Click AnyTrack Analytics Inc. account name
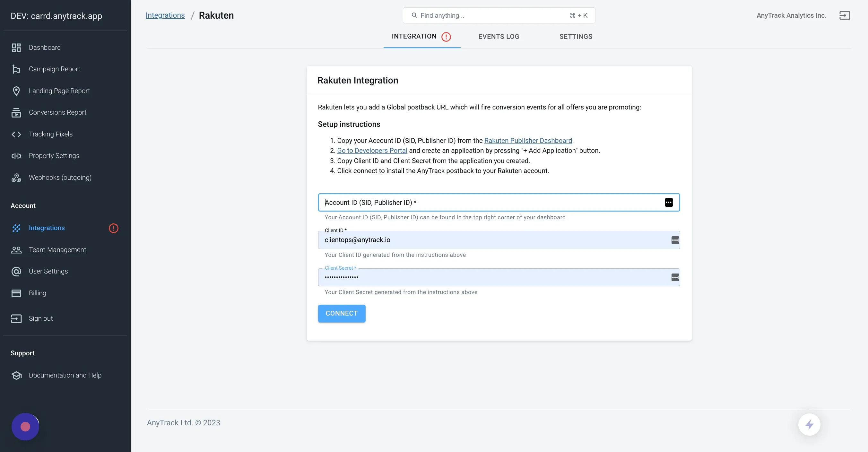The image size is (868, 452). [791, 15]
